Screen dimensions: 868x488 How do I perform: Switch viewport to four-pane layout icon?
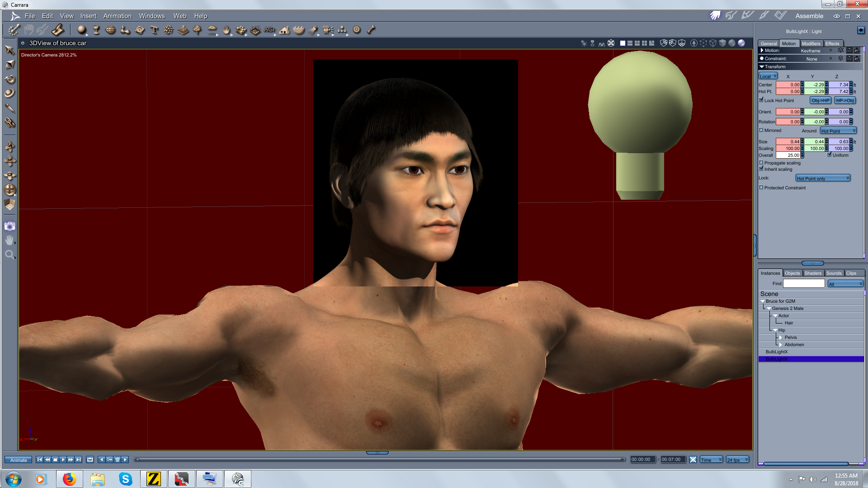[x=644, y=43]
